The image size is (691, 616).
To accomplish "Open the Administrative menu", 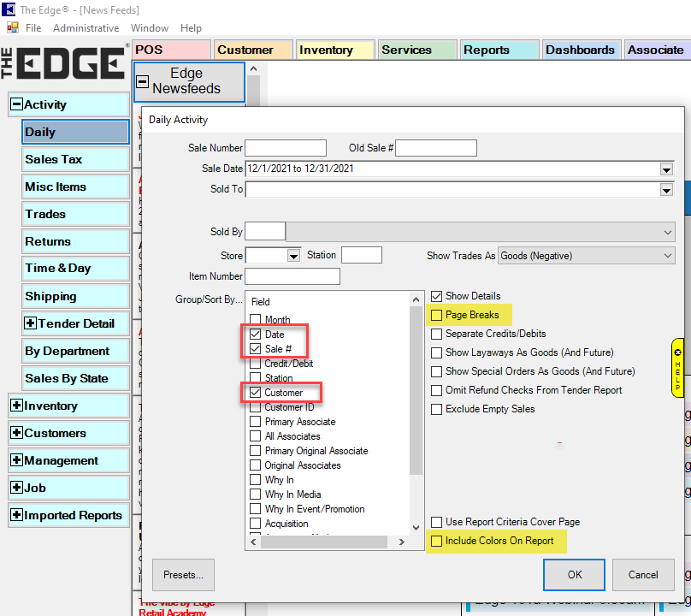I will pos(86,28).
